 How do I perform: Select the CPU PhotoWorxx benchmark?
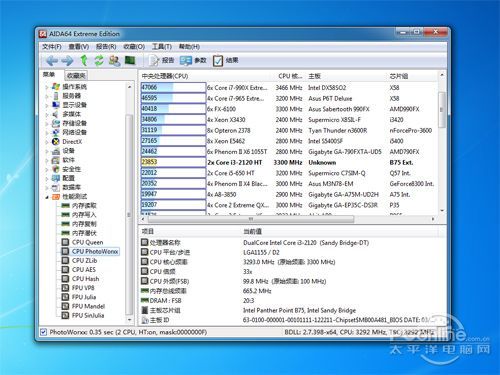(x=95, y=251)
